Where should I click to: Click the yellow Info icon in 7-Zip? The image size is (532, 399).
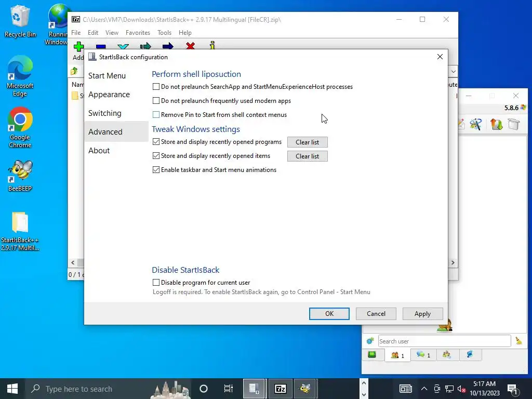(212, 46)
